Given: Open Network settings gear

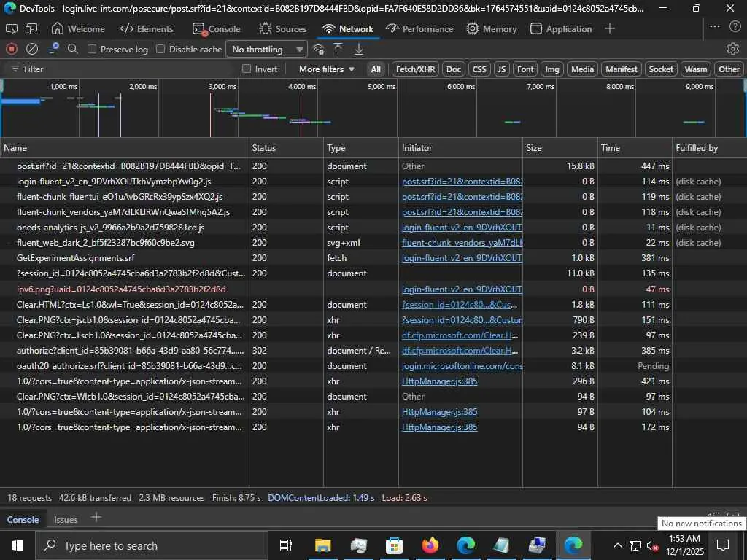Looking at the screenshot, I should pyautogui.click(x=732, y=49).
